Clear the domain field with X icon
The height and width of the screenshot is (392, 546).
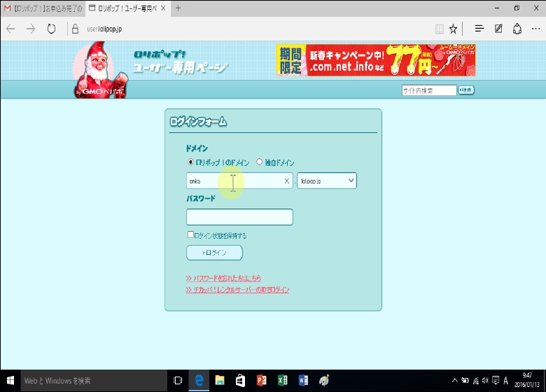tap(286, 181)
